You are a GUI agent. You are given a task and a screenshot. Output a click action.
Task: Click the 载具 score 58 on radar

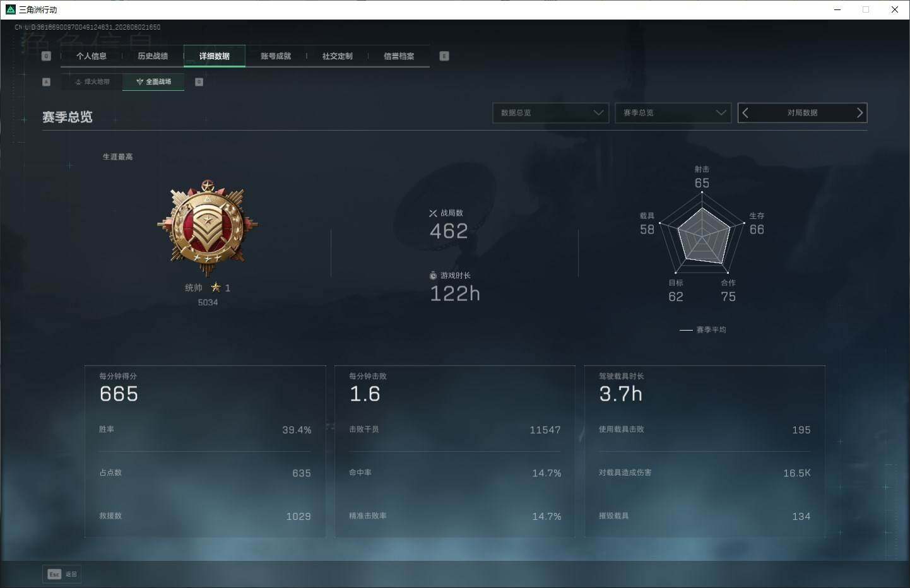pyautogui.click(x=647, y=230)
